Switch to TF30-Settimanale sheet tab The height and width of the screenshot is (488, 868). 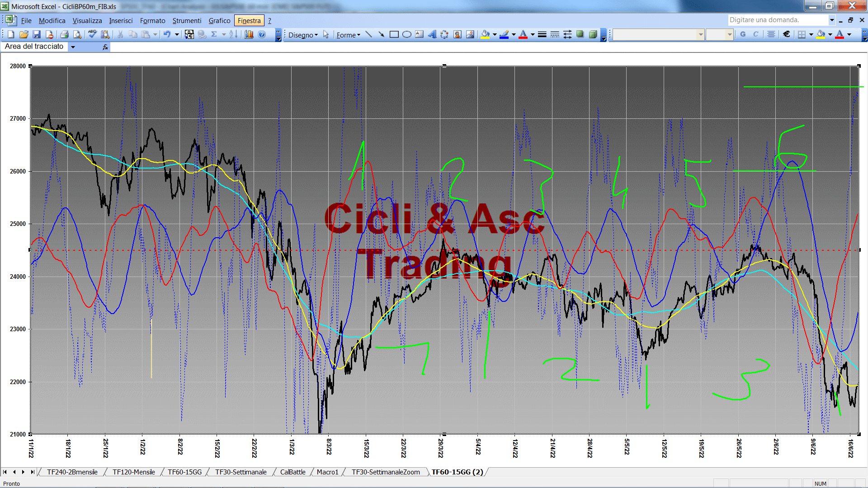point(241,472)
